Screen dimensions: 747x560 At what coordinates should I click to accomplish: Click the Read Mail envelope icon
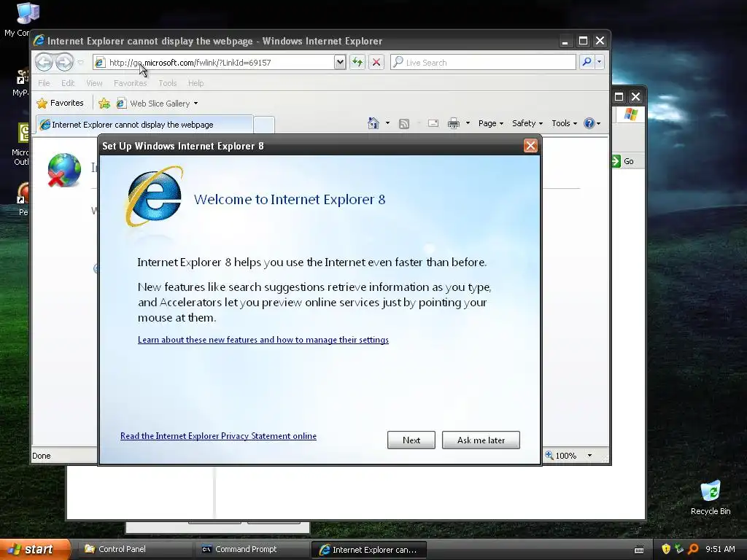click(x=433, y=123)
